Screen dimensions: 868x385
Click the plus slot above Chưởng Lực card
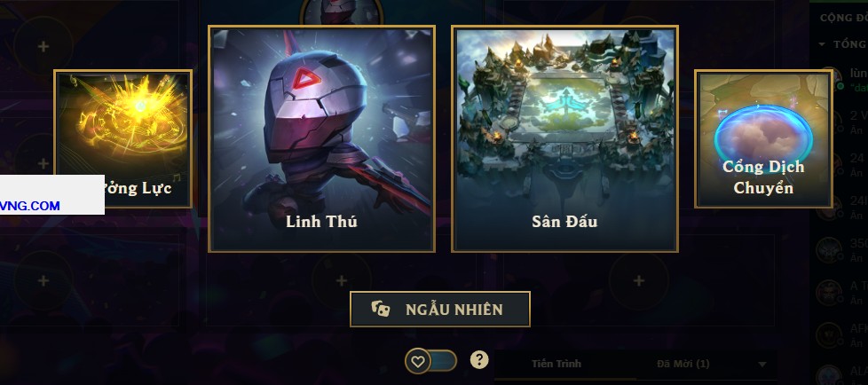click(x=43, y=46)
